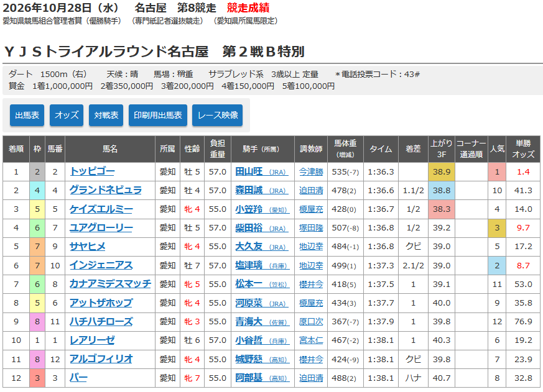This screenshot has width=543, height=392.
Task: Open the 出馬表 button
Action: point(27,115)
